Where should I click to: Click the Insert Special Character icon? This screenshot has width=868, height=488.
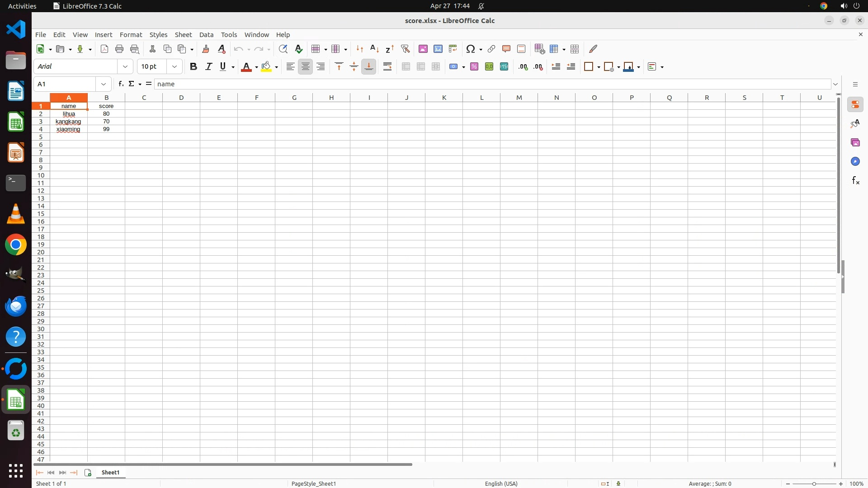[x=471, y=49]
